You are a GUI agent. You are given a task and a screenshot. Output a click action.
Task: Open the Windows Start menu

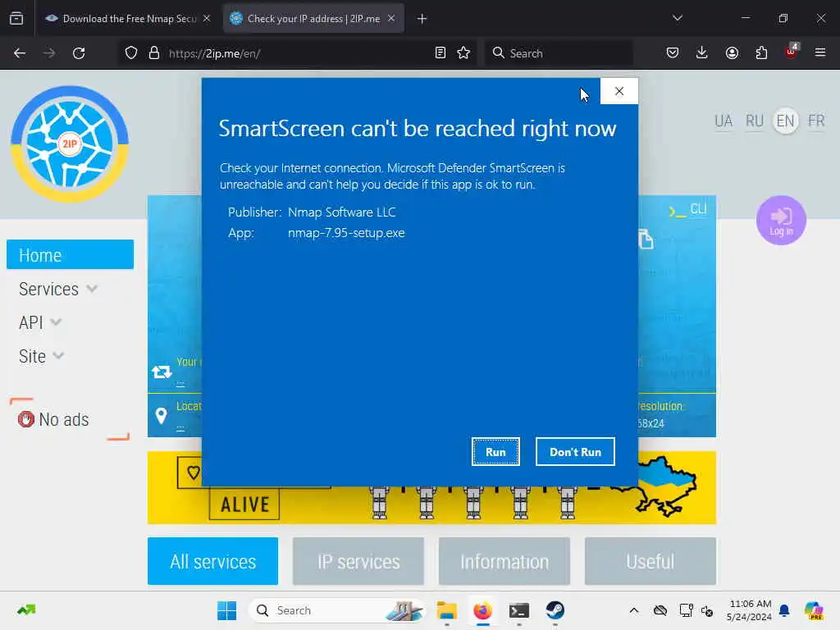click(x=226, y=610)
